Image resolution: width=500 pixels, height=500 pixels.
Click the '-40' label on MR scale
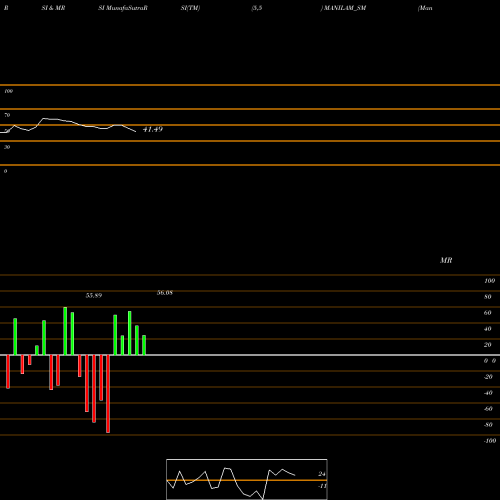coord(488,393)
